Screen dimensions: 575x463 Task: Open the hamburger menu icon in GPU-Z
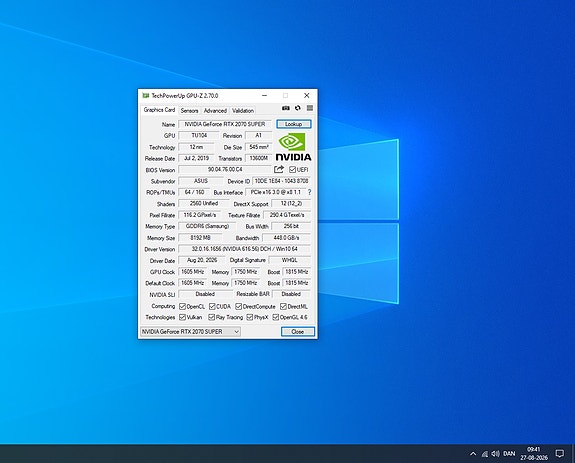pos(310,108)
